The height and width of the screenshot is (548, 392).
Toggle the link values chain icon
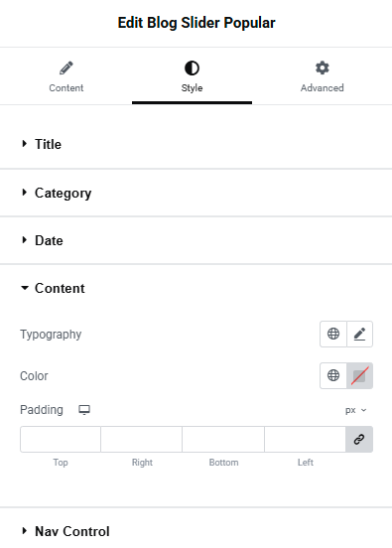(x=359, y=439)
